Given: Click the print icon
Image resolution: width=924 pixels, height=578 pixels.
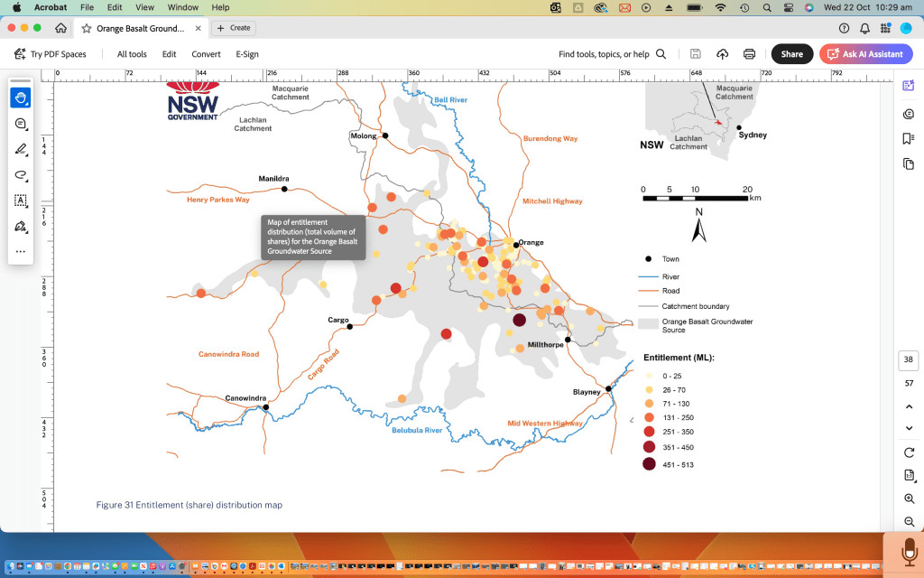Looking at the screenshot, I should point(749,54).
